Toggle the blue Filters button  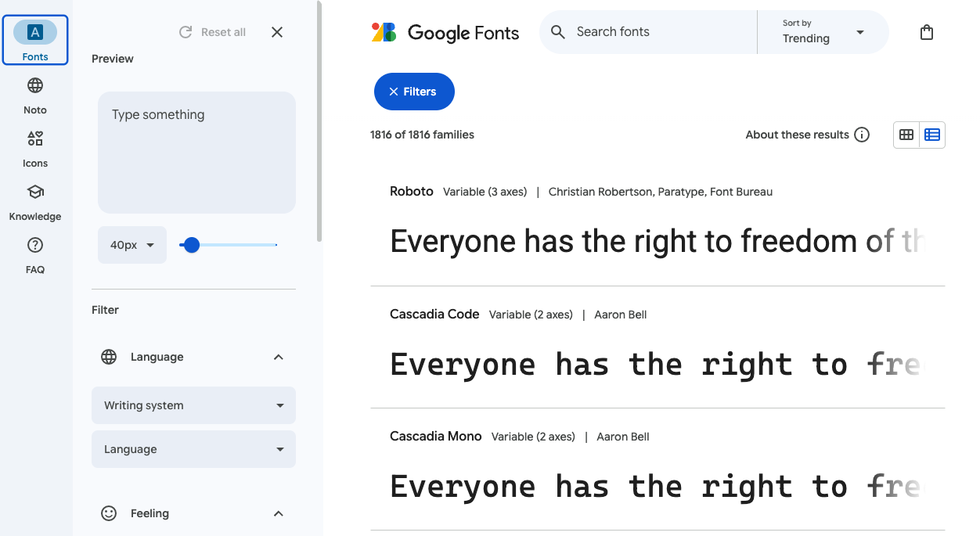414,92
